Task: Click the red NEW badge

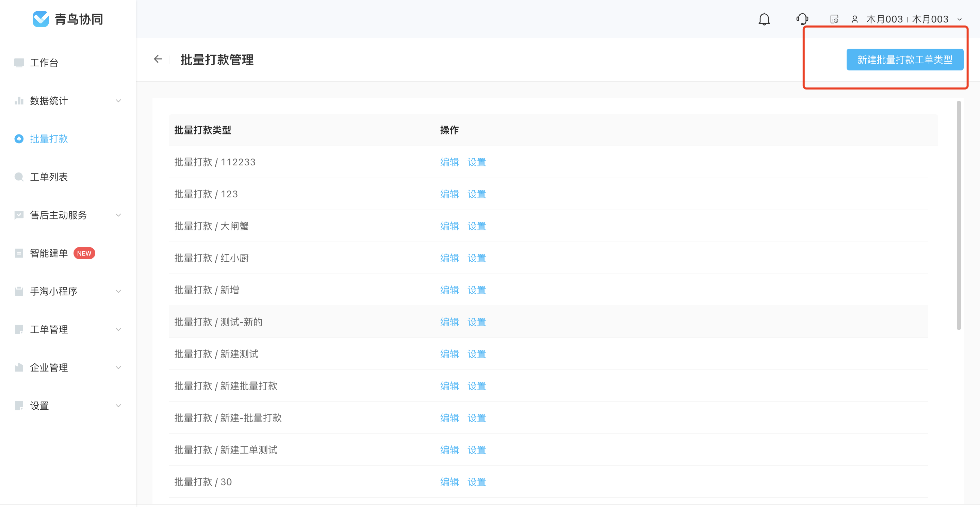Action: 84,253
